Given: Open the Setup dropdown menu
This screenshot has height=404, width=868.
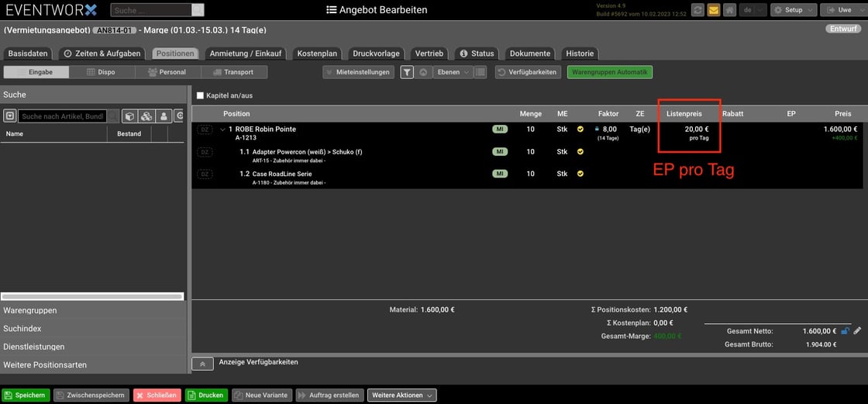Looking at the screenshot, I should pyautogui.click(x=794, y=10).
